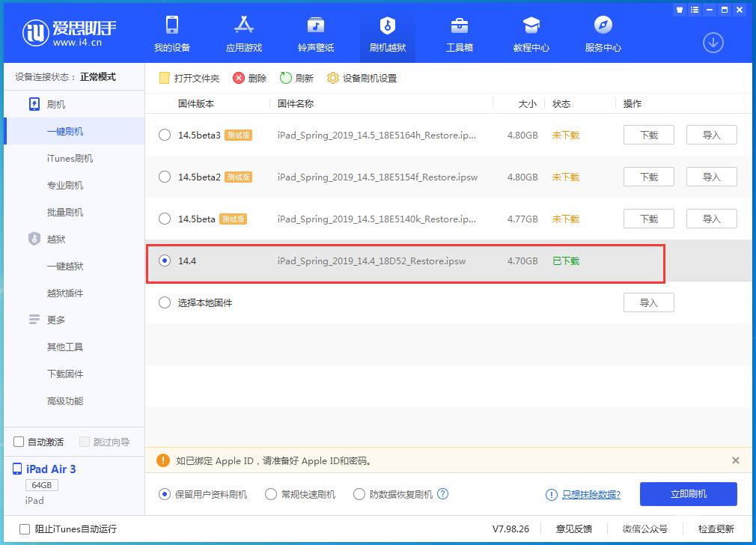Refresh the firmware list

pyautogui.click(x=297, y=77)
